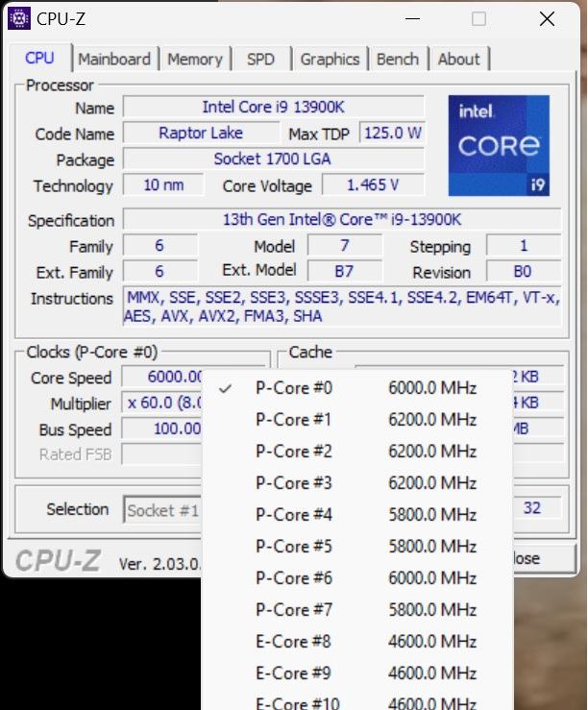
Task: Switch to the Mainboard tab
Action: coord(114,59)
